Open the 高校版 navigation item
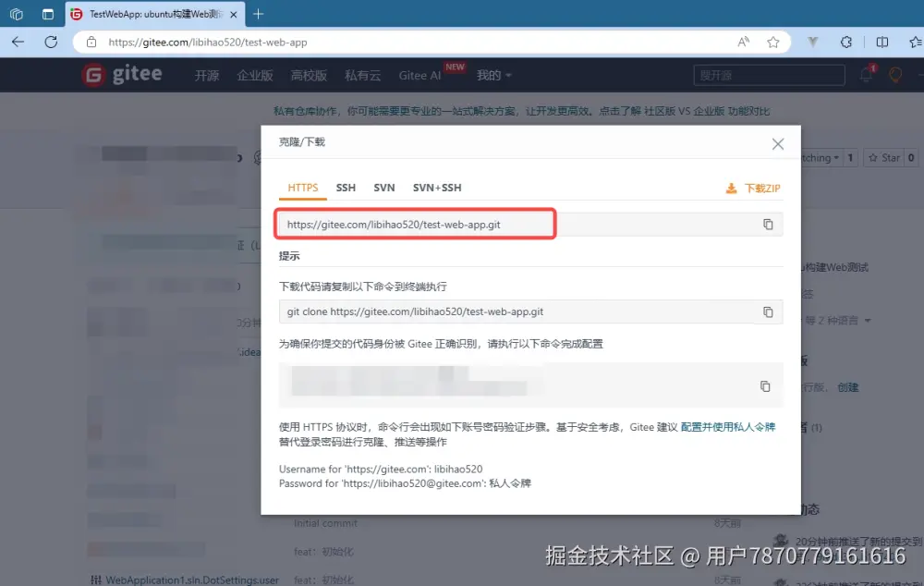This screenshot has height=586, width=924. click(x=309, y=76)
